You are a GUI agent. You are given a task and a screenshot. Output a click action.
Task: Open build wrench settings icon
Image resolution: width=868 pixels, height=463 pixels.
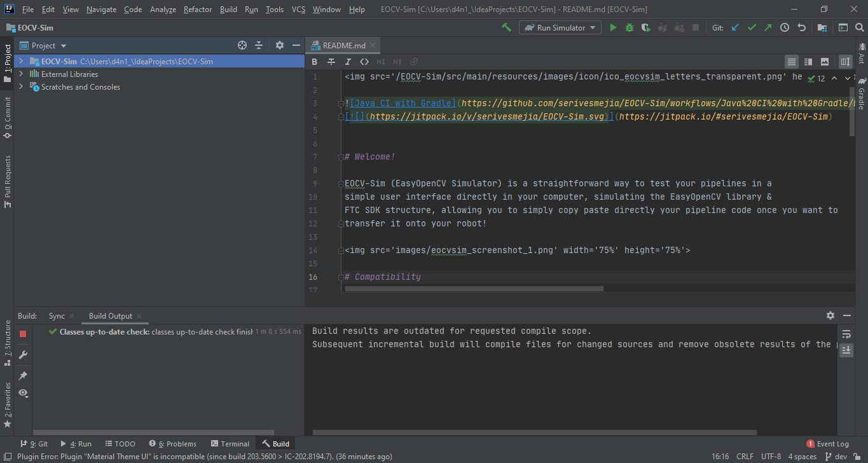point(23,354)
